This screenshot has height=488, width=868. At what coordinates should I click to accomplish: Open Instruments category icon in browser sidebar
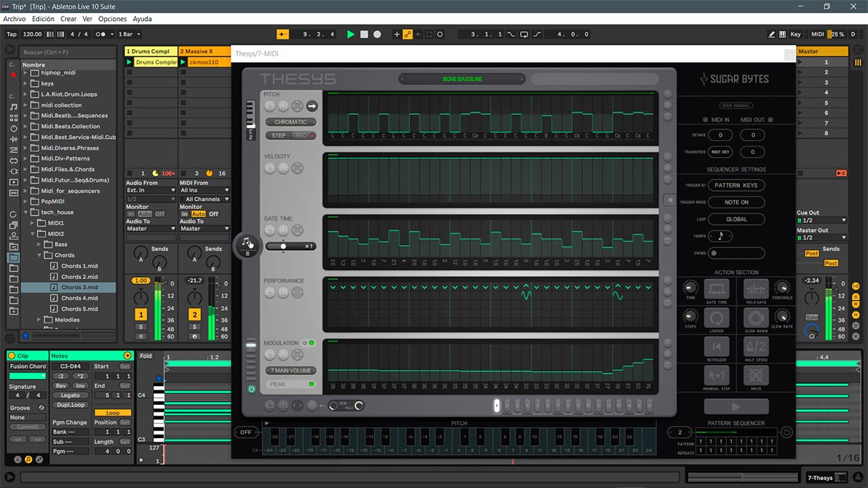tap(13, 129)
